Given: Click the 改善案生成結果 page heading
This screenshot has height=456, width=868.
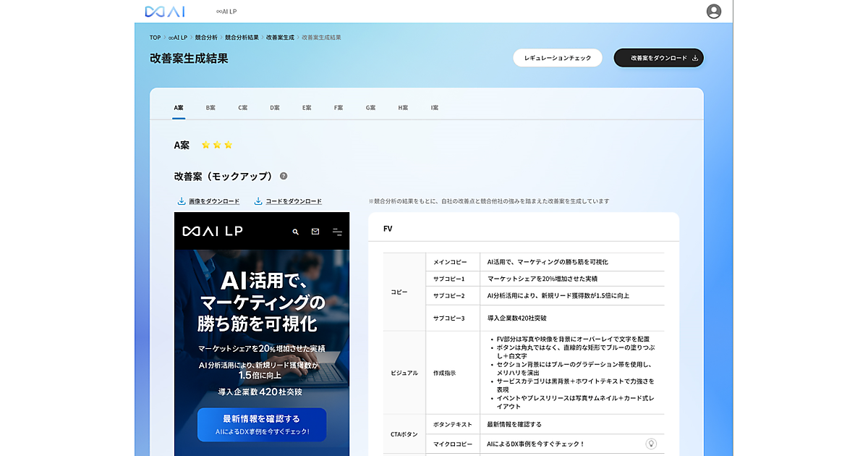Looking at the screenshot, I should tap(189, 59).
